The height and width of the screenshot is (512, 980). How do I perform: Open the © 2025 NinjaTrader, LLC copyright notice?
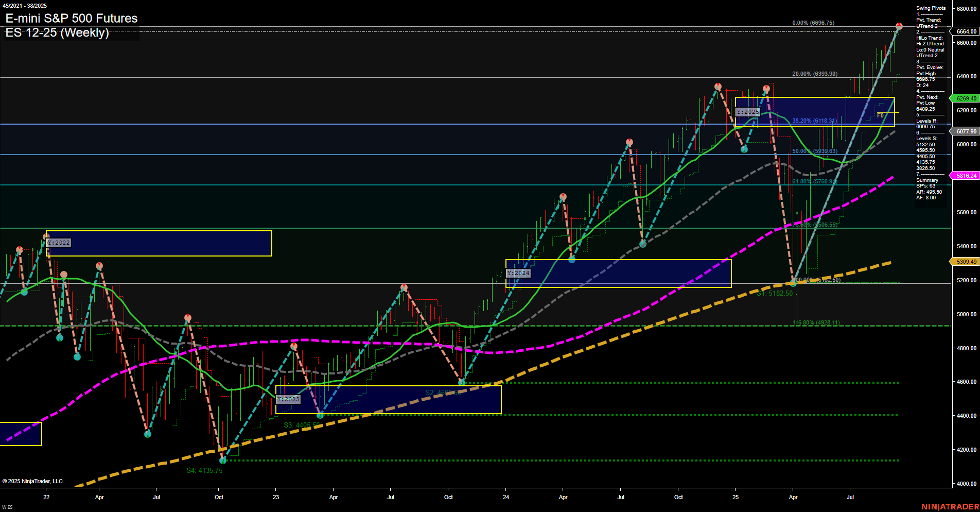pyautogui.click(x=32, y=481)
